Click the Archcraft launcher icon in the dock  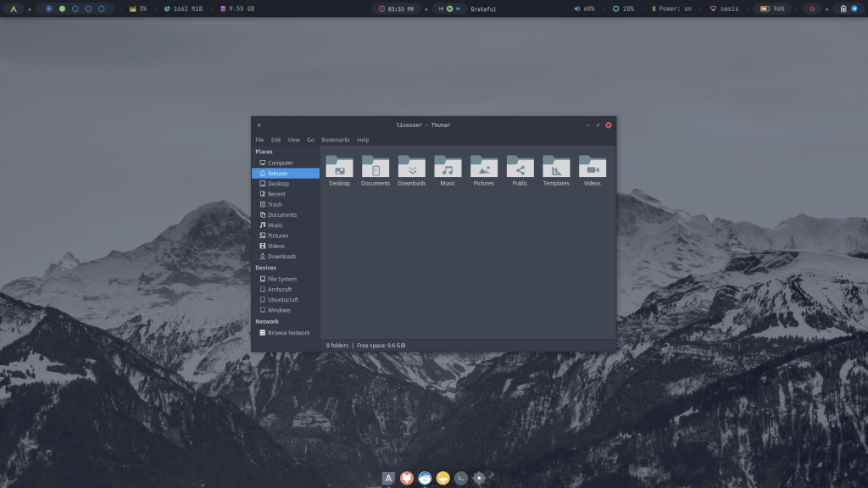pos(387,478)
